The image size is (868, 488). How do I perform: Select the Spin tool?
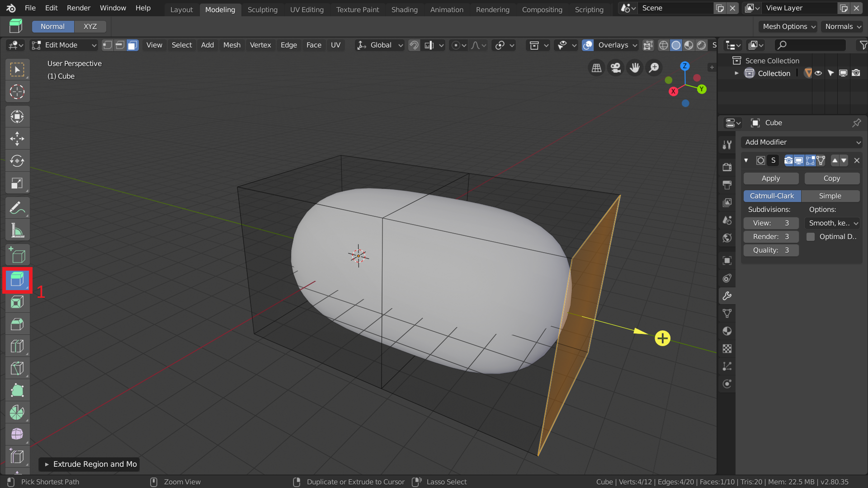(x=17, y=413)
